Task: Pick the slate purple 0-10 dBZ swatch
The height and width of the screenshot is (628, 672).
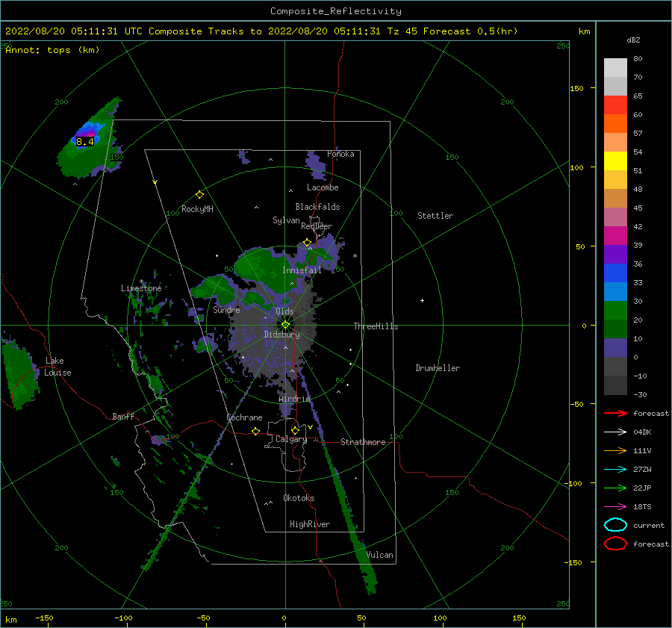Action: 615,348
